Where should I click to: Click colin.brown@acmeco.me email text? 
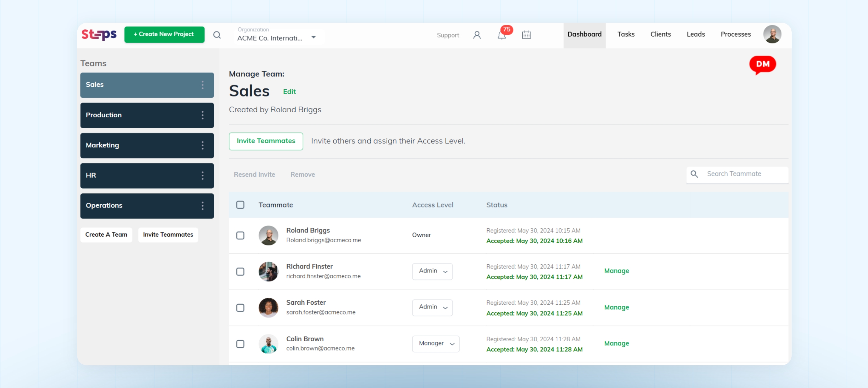(320, 348)
